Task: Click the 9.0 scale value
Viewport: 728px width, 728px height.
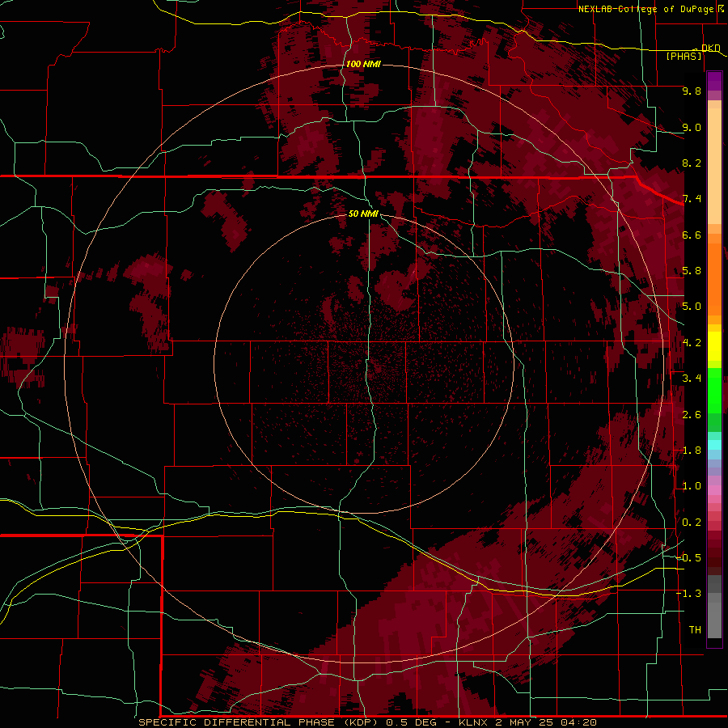Action: click(692, 127)
